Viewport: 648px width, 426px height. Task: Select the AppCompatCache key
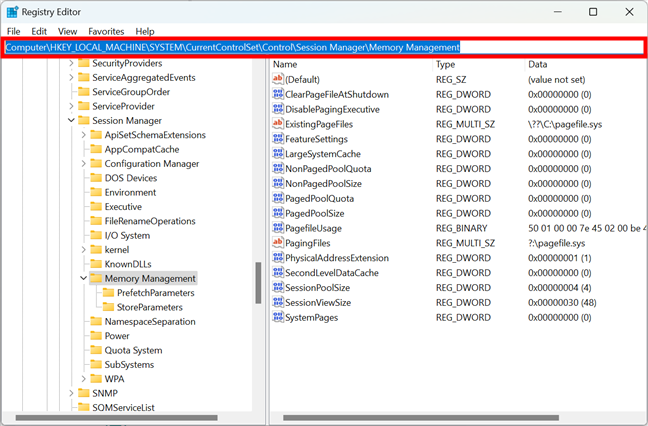pos(142,149)
